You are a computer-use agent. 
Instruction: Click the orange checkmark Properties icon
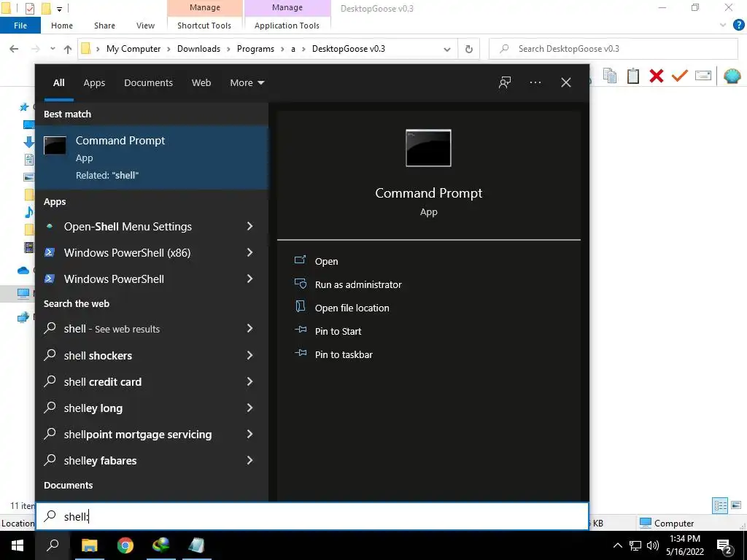tap(679, 76)
